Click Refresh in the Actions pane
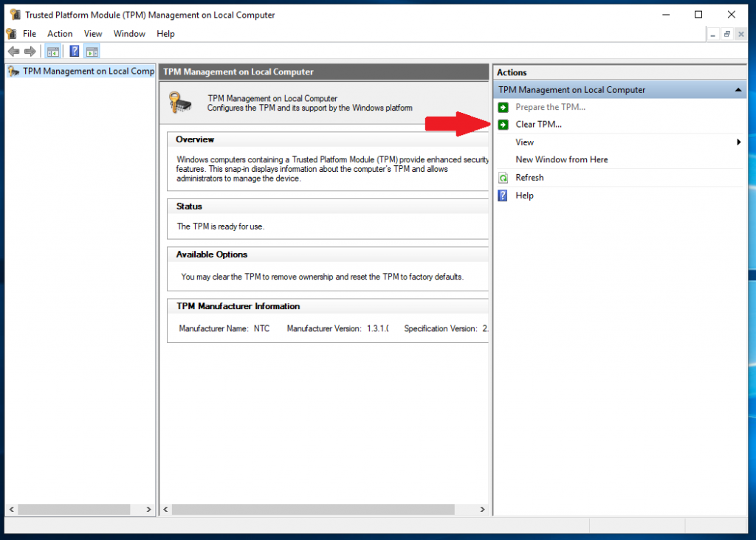Viewport: 756px width, 540px height. tap(529, 177)
